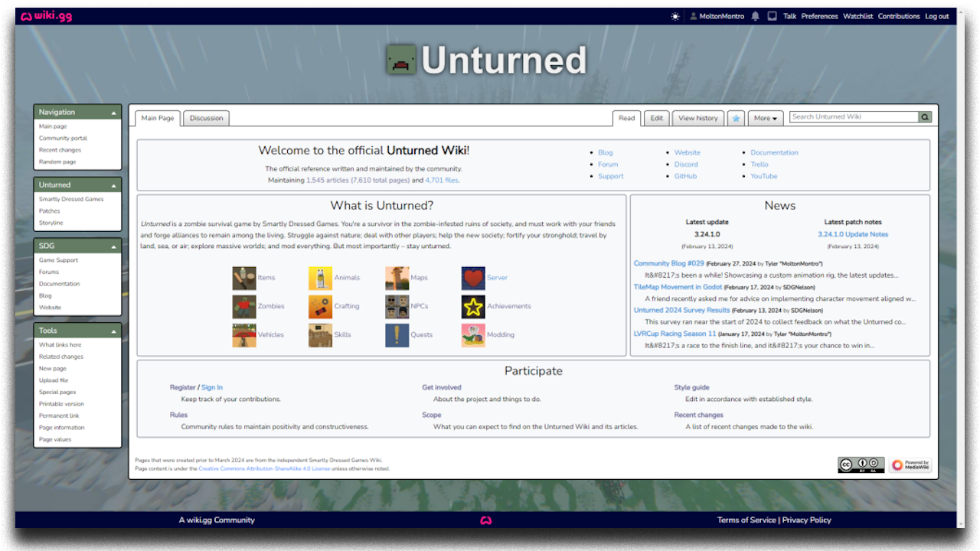980x551 pixels.
Task: Open the Discord link
Action: (x=686, y=165)
